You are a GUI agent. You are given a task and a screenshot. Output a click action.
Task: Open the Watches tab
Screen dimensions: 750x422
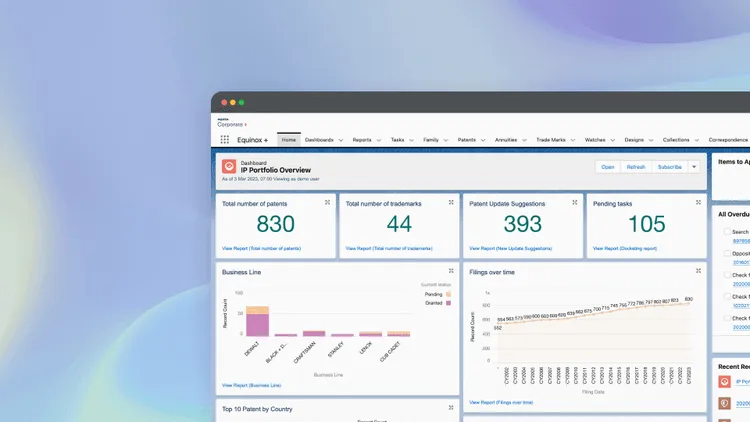click(595, 140)
